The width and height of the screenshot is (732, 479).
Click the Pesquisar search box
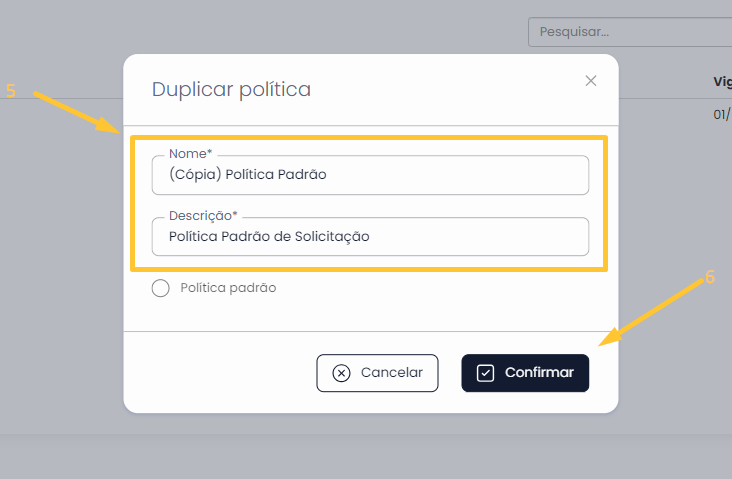630,32
